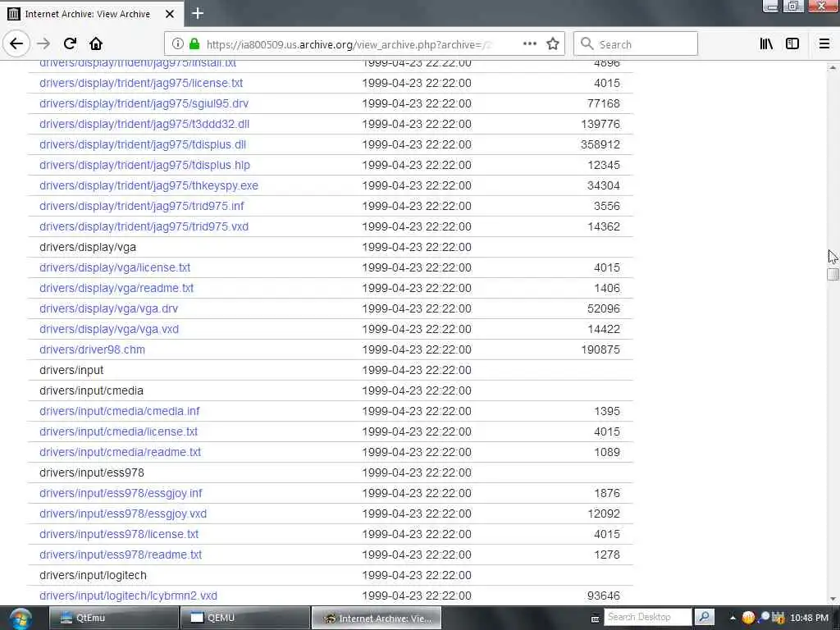Click the scrollbar up arrow
The image size is (840, 630).
(x=833, y=67)
